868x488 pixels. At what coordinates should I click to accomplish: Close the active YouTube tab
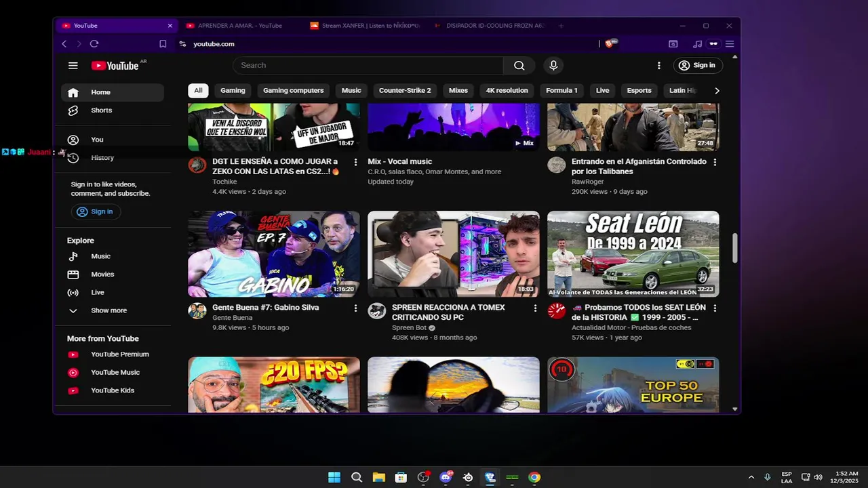(170, 26)
